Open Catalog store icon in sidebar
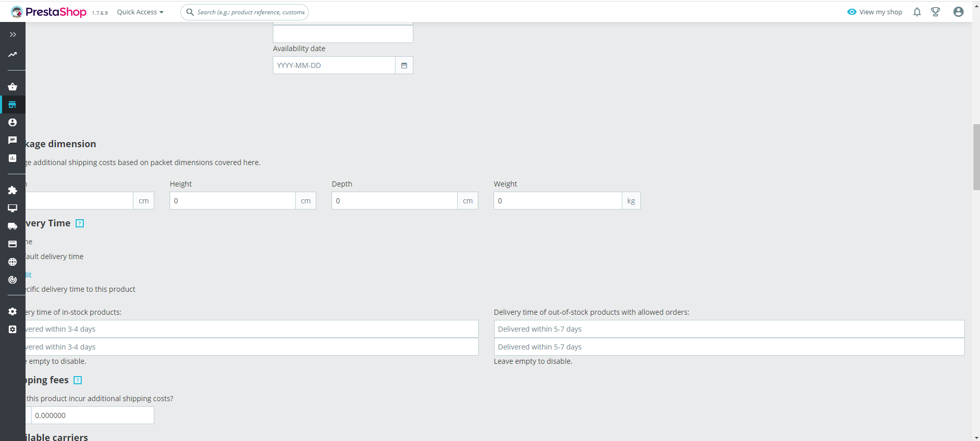The image size is (980, 441). 13,105
